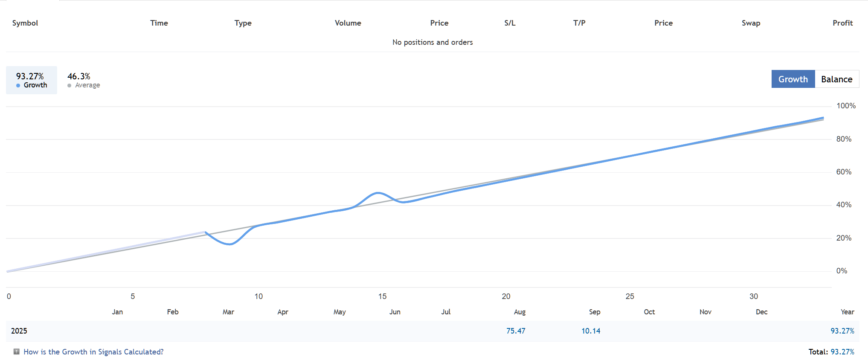Click the Symbol column header
The image size is (868, 357).
(x=25, y=23)
